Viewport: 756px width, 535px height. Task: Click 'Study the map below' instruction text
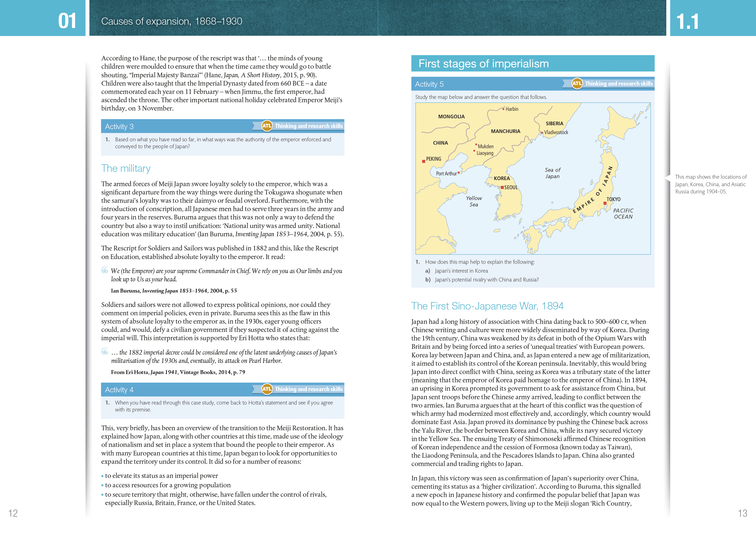(x=481, y=97)
